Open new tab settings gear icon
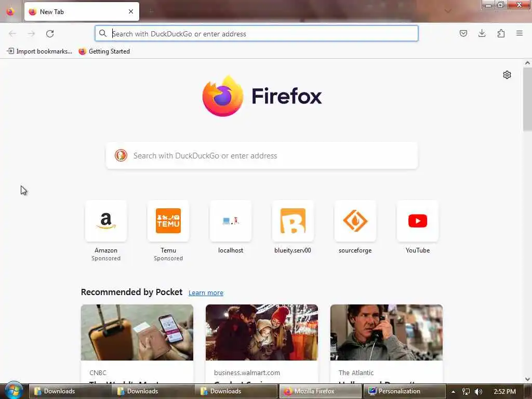This screenshot has width=532, height=399. pos(507,75)
